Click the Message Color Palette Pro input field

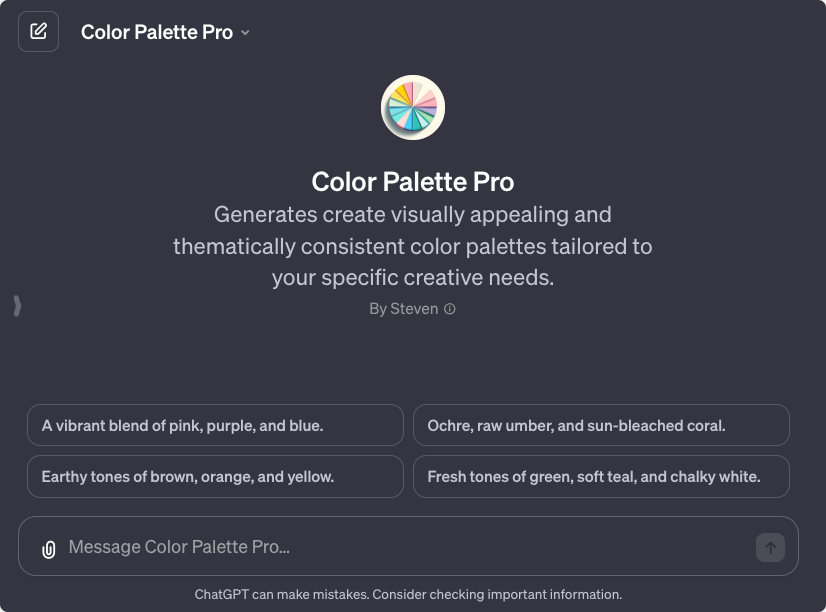[x=300, y=547]
